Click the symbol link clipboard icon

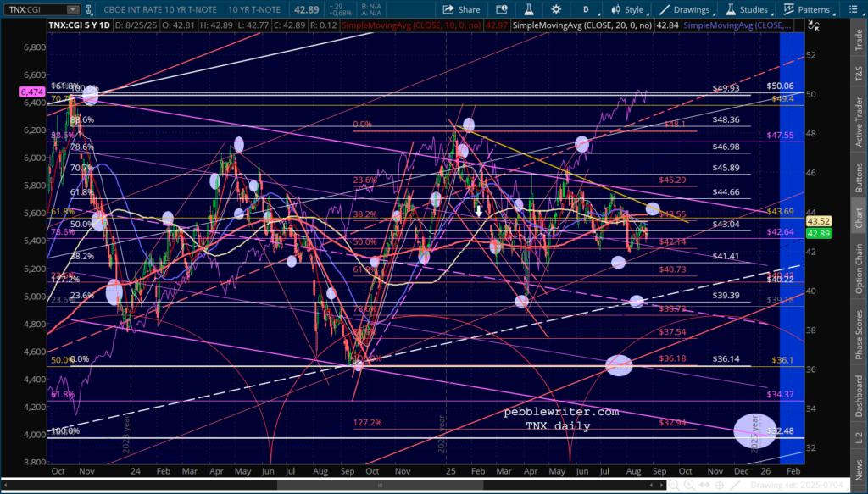91,9
